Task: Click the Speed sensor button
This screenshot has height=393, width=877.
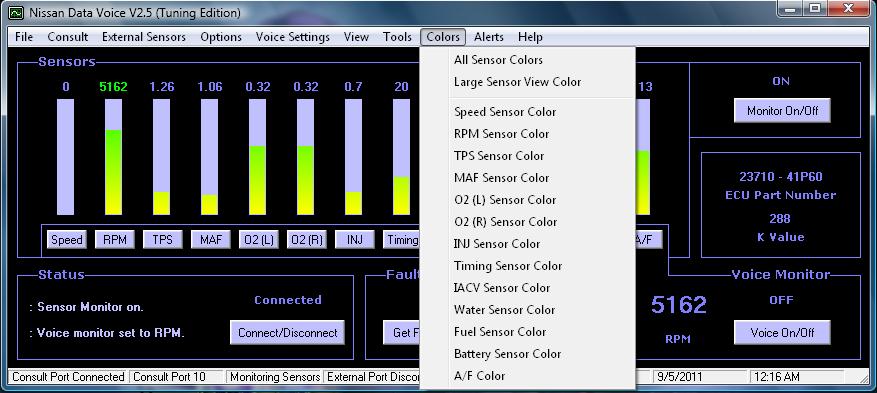Action: 67,240
